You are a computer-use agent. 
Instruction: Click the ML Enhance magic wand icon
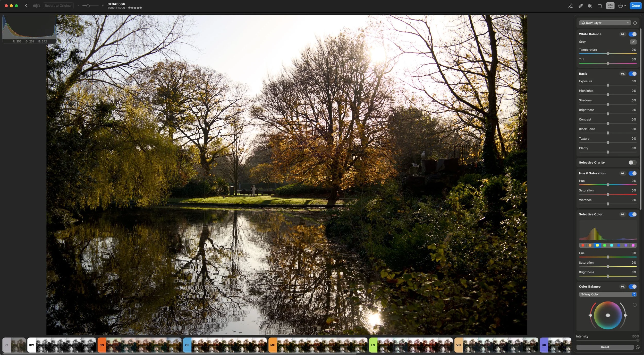coord(571,6)
